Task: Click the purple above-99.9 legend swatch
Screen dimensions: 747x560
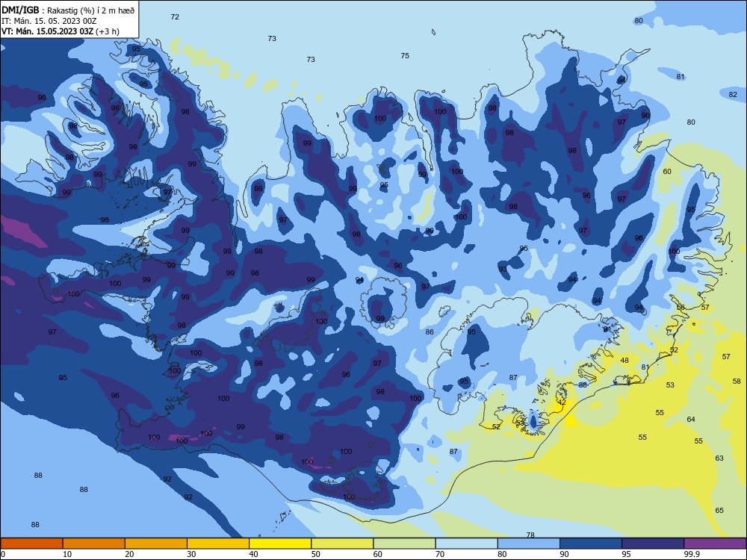Action: point(715,544)
